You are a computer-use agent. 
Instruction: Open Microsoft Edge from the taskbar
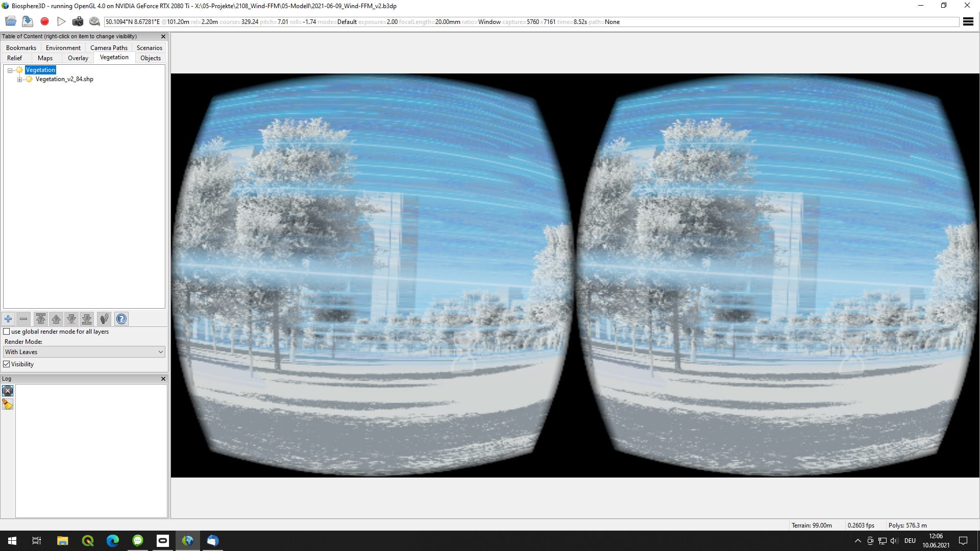[x=113, y=541]
